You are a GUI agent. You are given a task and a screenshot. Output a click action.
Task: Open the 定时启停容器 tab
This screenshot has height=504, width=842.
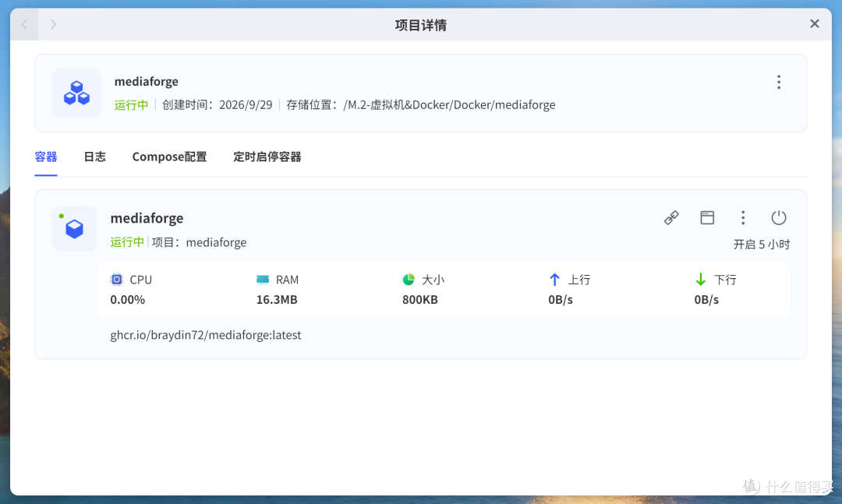click(x=267, y=157)
